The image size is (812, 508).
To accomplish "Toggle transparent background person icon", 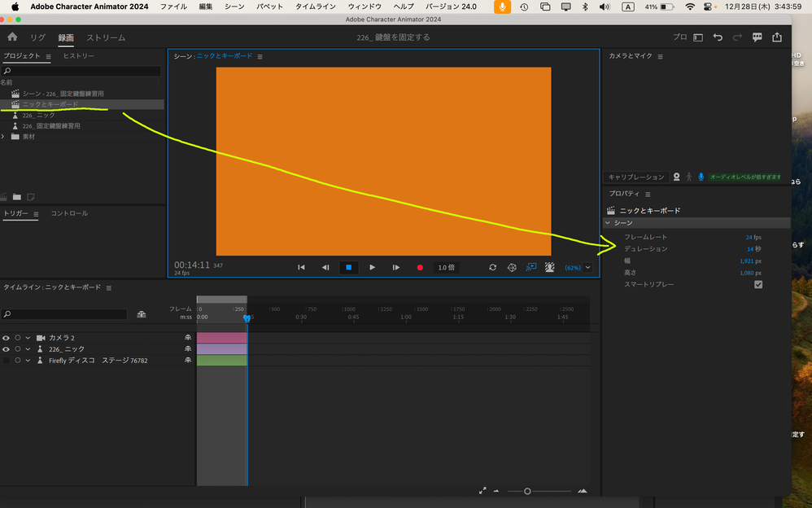I will [550, 267].
